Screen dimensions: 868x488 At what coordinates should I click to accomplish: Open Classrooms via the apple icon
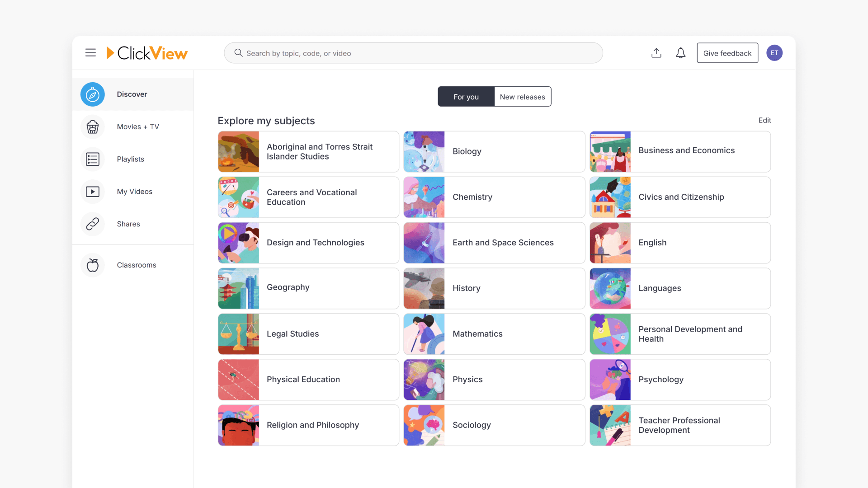click(x=92, y=265)
